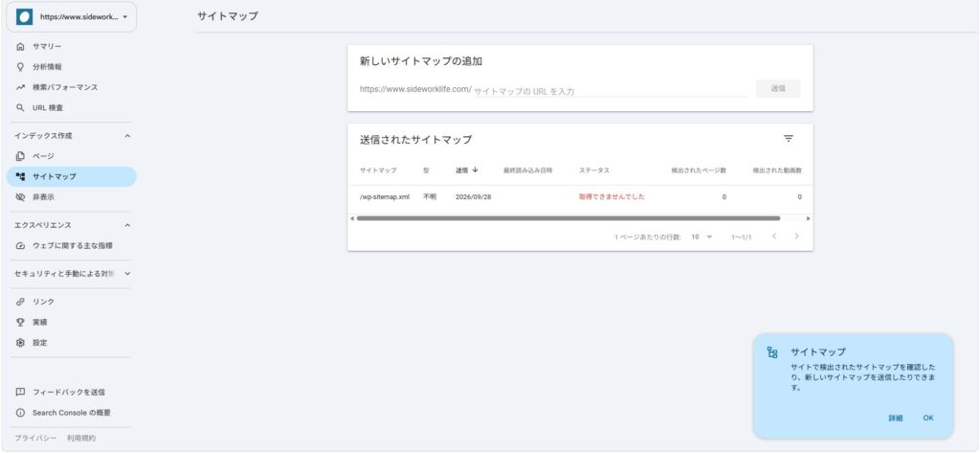The height and width of the screenshot is (453, 980).
Task: Click the filter icon in submitted sitemaps
Action: [x=789, y=139]
